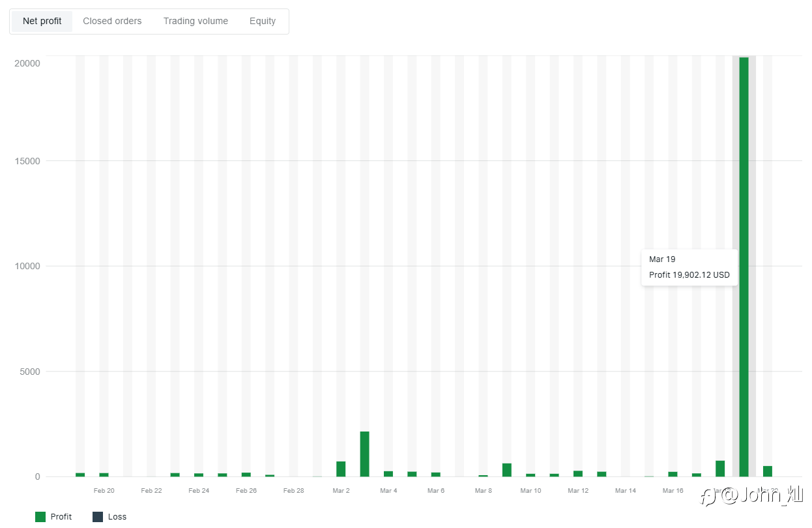Viewport: 812px width, 528px height.
Task: Click the Loss legend label
Action: [x=117, y=517]
